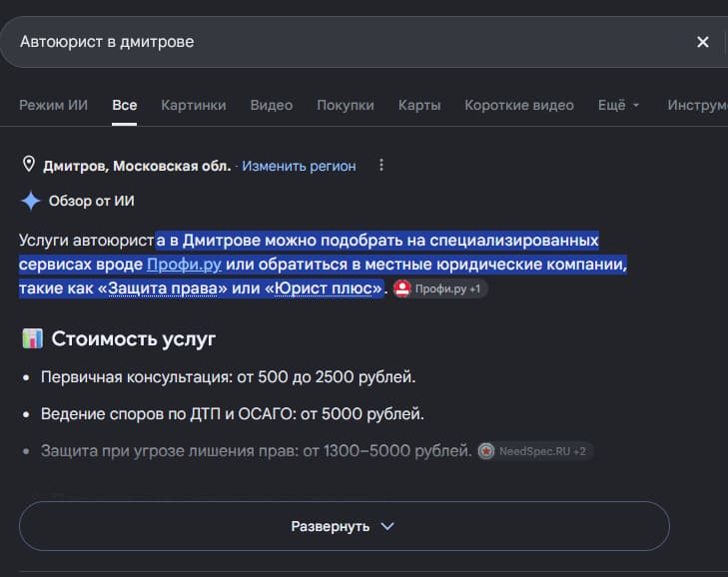Click the «Защита права» underlined link
The image size is (728, 577).
point(163,288)
